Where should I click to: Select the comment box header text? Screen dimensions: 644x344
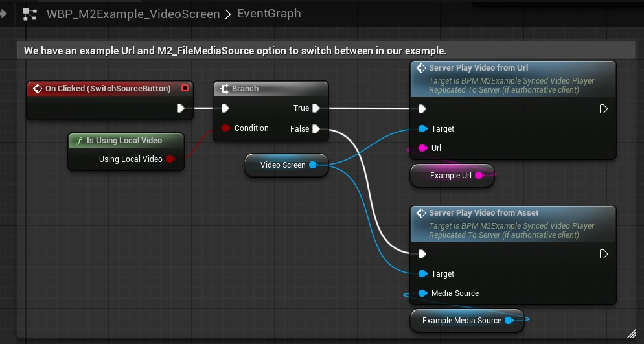tap(235, 51)
